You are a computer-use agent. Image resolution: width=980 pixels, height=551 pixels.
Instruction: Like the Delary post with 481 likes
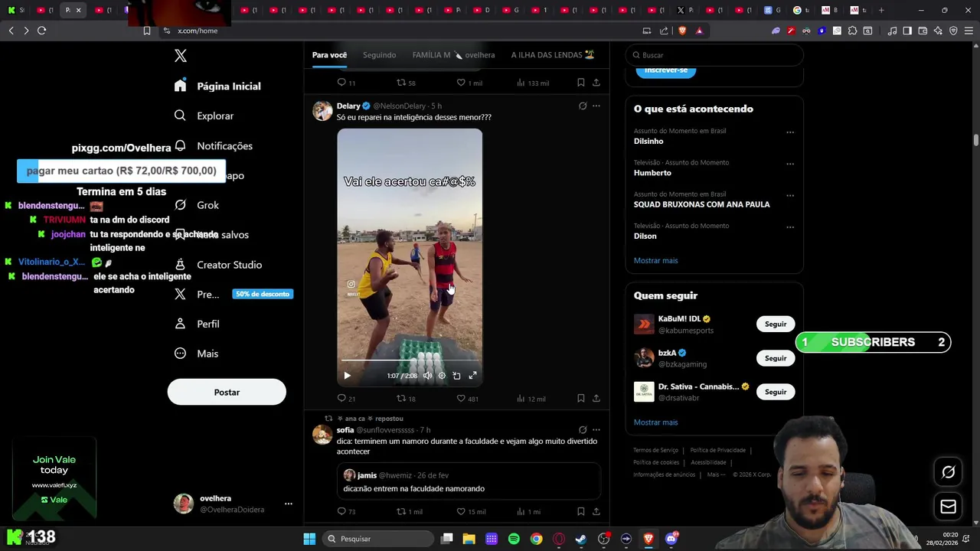[467, 399]
